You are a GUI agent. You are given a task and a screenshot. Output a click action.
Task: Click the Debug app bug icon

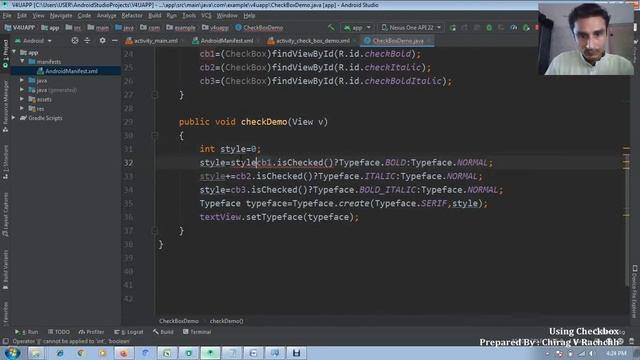pos(489,27)
